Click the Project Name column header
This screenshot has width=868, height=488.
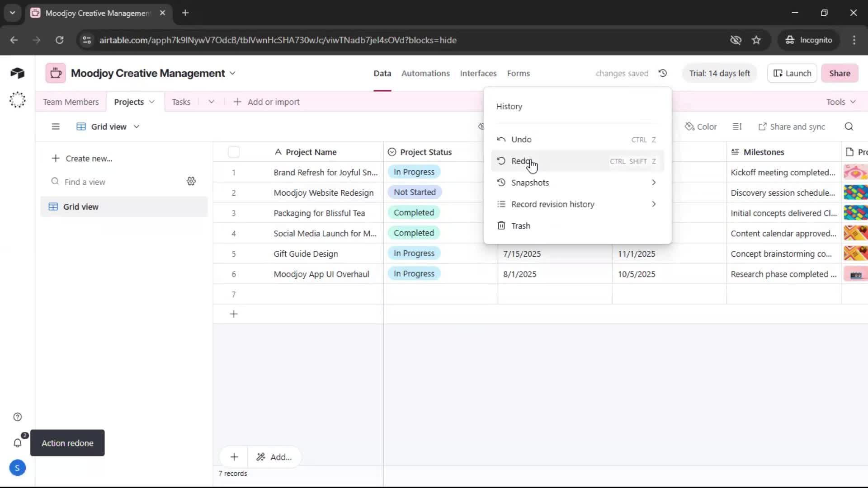[x=311, y=152]
